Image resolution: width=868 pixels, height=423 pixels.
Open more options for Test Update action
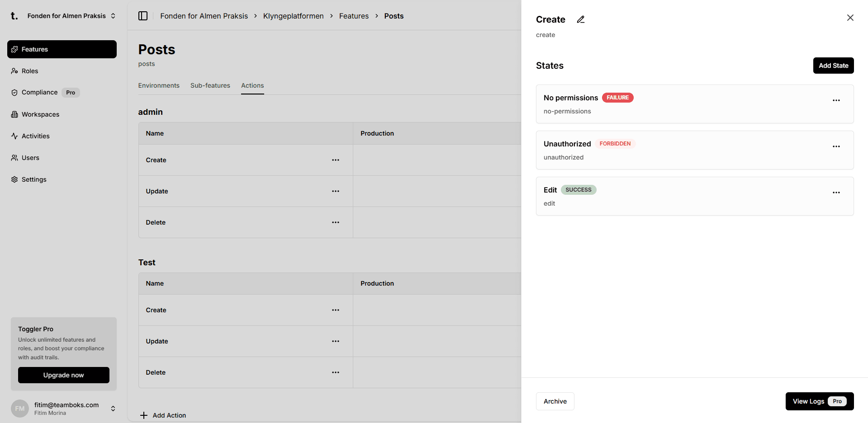[335, 341]
